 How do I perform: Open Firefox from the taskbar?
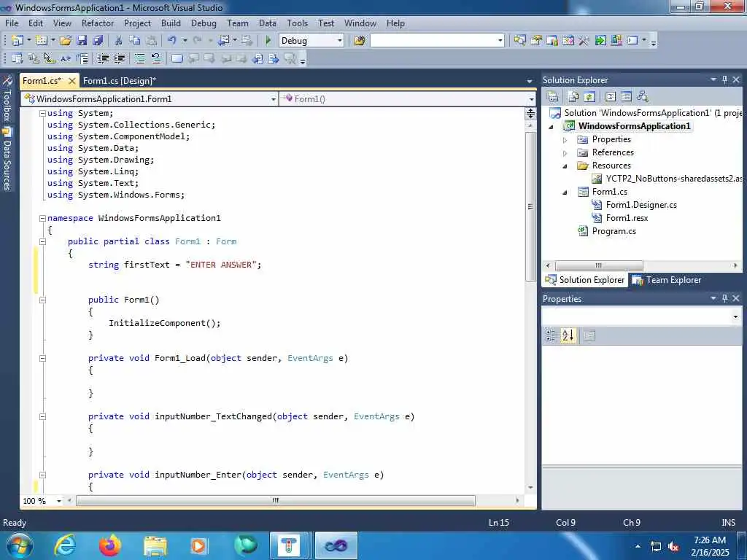tap(110, 545)
